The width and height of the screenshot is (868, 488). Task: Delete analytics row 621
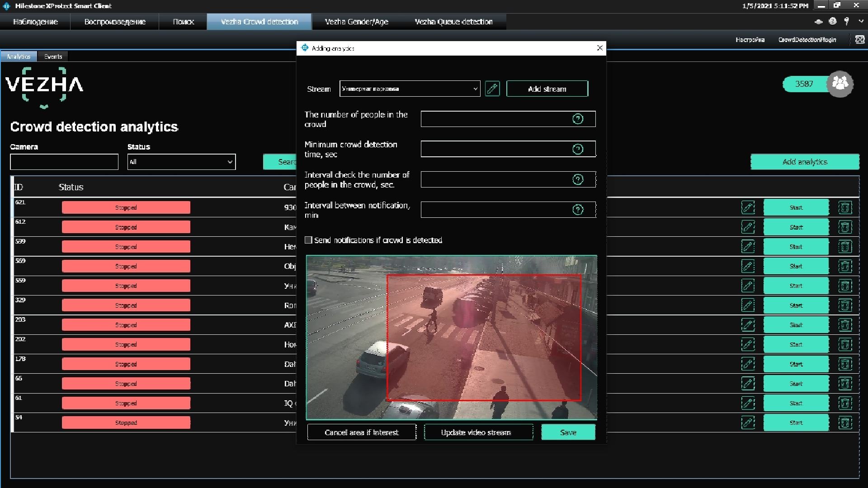click(x=845, y=207)
